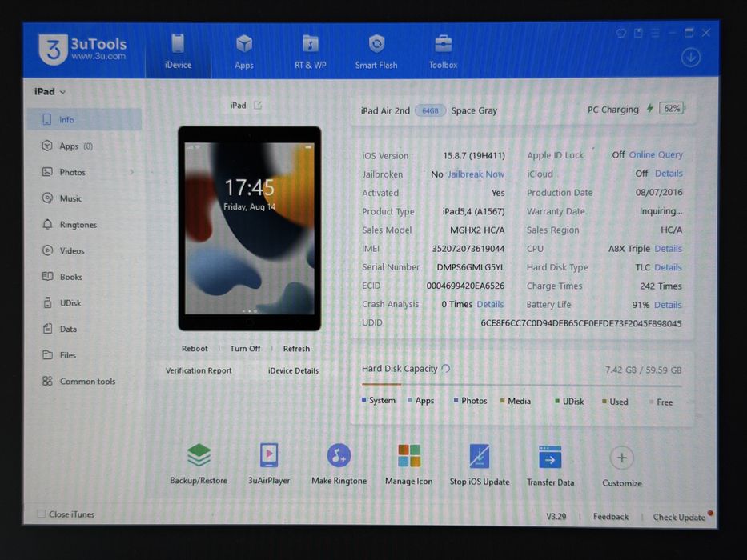Expand the Photos submenu arrow

(132, 172)
